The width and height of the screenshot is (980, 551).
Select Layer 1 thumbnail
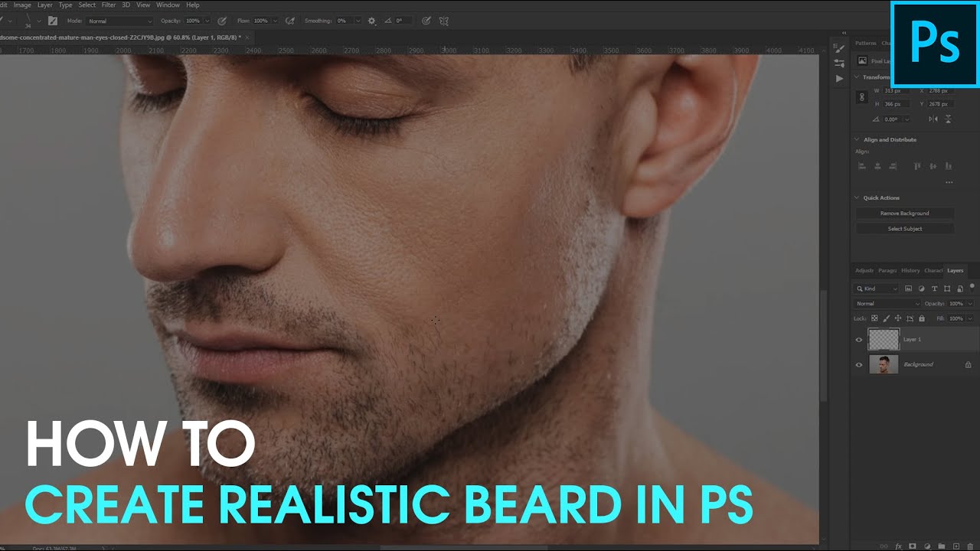[884, 339]
